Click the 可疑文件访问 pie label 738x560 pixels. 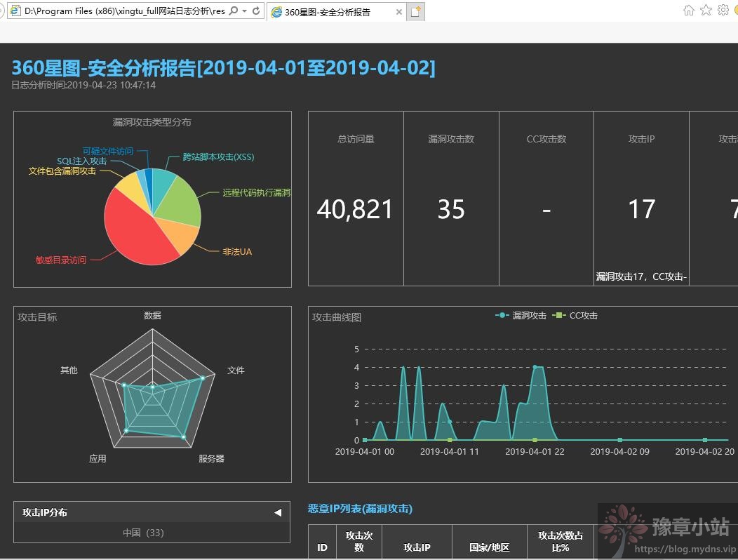coord(108,151)
